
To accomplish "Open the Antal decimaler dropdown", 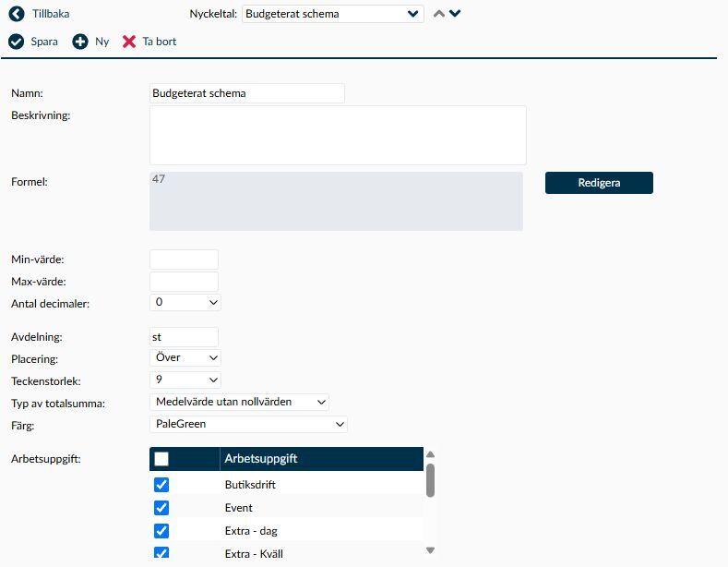I will coord(185,302).
